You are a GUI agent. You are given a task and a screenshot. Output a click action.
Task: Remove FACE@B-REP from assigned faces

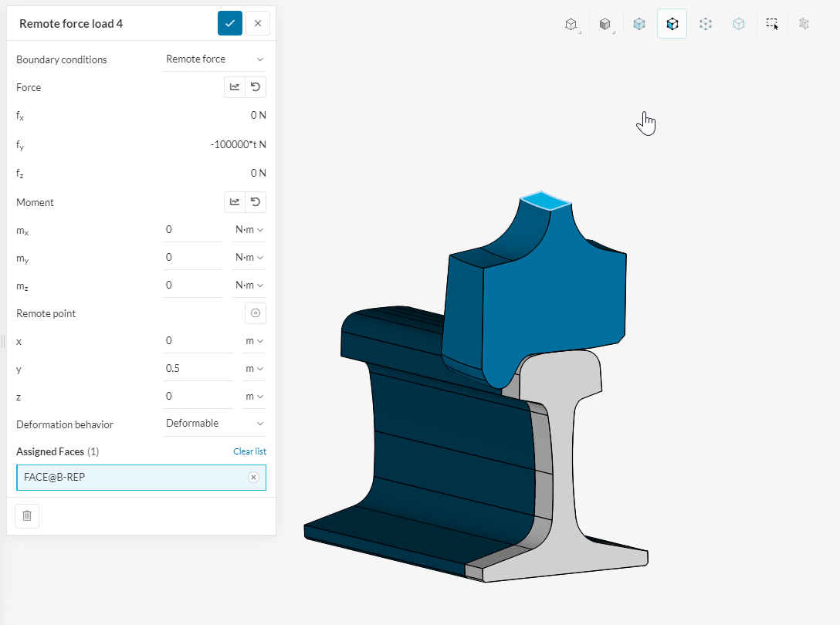point(253,478)
